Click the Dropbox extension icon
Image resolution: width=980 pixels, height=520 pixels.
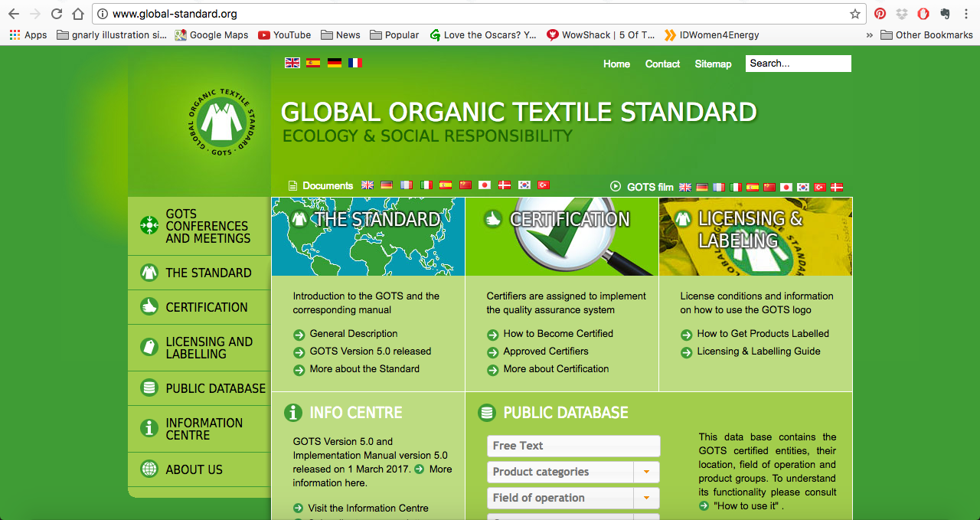coord(902,14)
